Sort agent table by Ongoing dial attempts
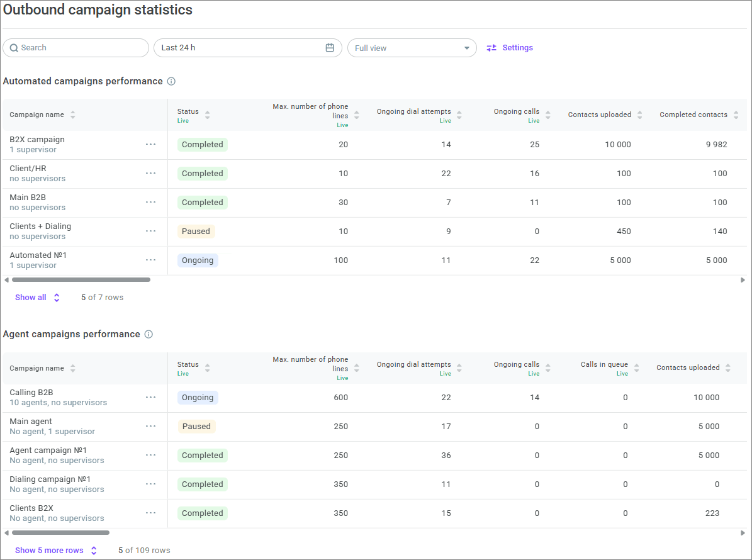The height and width of the screenshot is (560, 752). pos(459,367)
